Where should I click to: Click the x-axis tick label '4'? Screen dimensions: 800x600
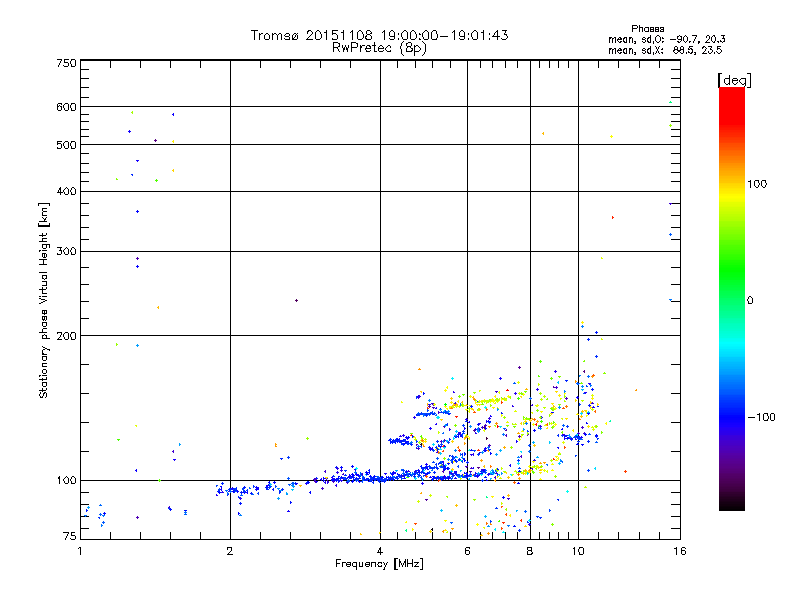tap(380, 551)
